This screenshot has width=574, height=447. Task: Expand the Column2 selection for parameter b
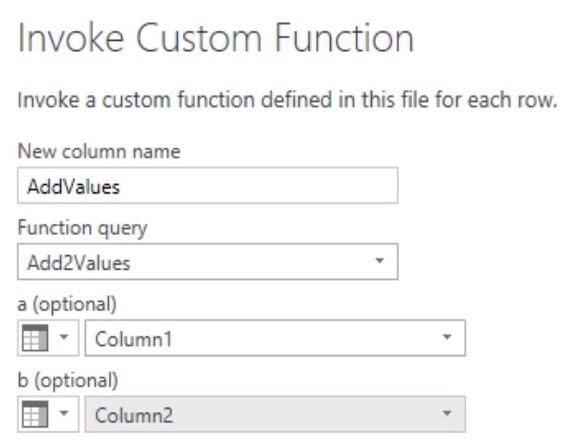[275, 414]
